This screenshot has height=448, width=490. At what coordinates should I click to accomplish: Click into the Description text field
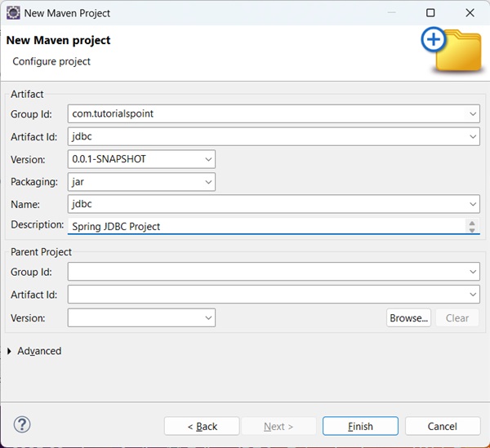(265, 226)
